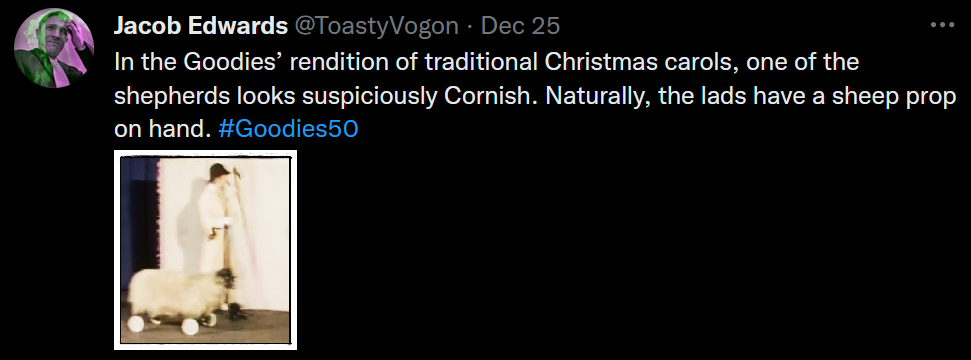Open tweet via first text line
This screenshot has height=360, width=971.
click(486, 63)
